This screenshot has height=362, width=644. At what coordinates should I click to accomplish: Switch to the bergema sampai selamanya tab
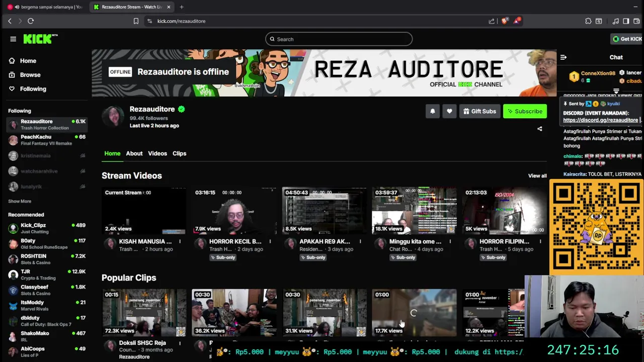pyautogui.click(x=44, y=7)
